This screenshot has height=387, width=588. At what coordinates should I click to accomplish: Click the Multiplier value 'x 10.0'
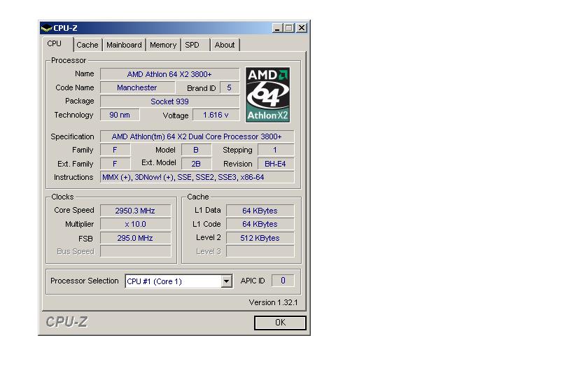tap(135, 224)
